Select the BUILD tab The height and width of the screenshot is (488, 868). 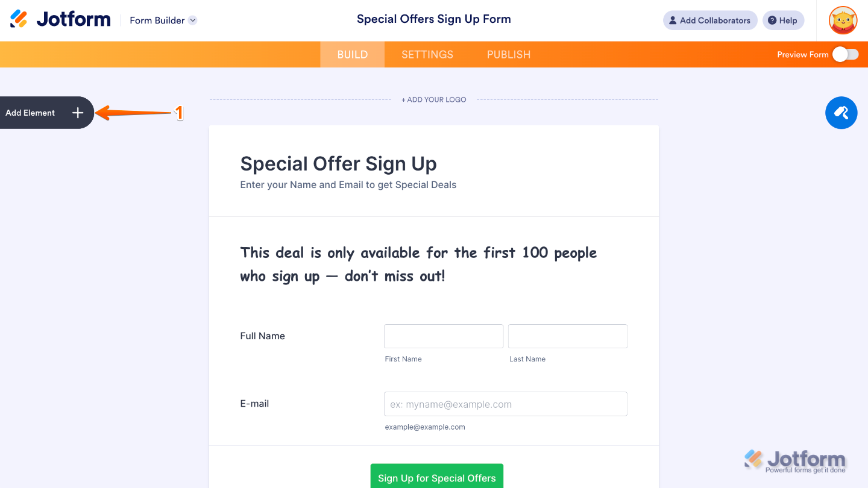click(x=352, y=54)
